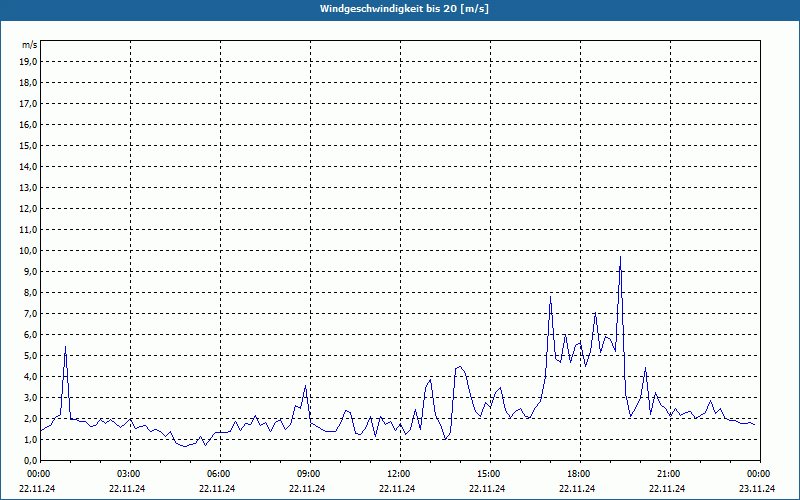Viewport: 800px width, 500px height.
Task: Click the '21:00' x-axis time label
Action: (669, 474)
